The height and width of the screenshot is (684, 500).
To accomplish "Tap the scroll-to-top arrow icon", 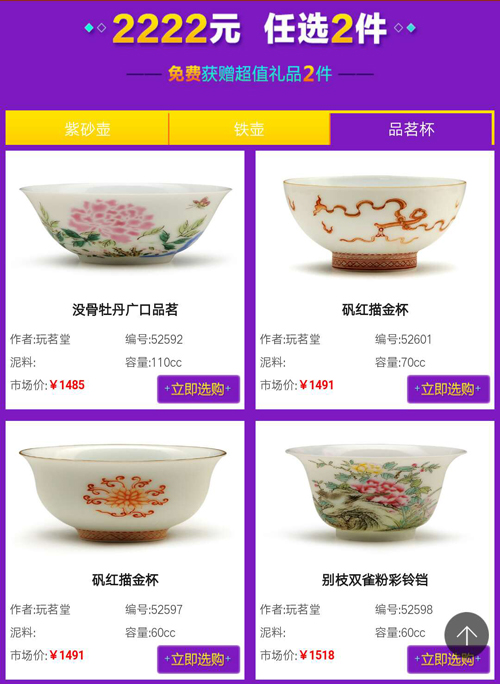I will click(x=466, y=634).
